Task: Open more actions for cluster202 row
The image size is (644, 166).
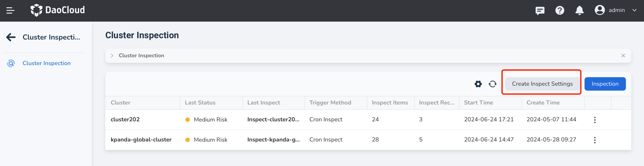Action: click(595, 120)
